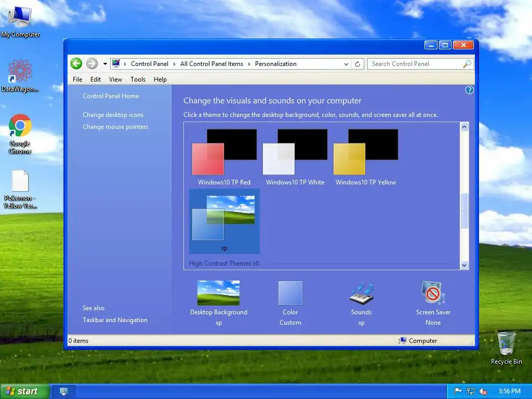
Task: Click the '0 items' status bar text
Action: point(78,341)
